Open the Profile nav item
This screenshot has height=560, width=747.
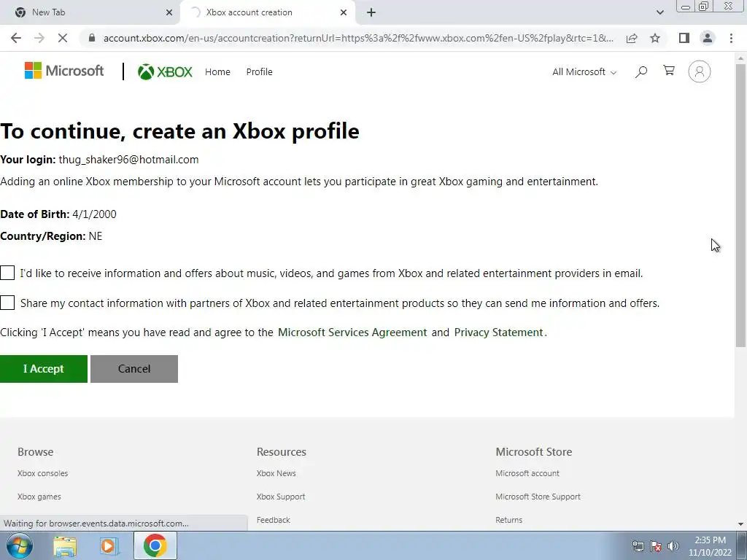(x=259, y=72)
